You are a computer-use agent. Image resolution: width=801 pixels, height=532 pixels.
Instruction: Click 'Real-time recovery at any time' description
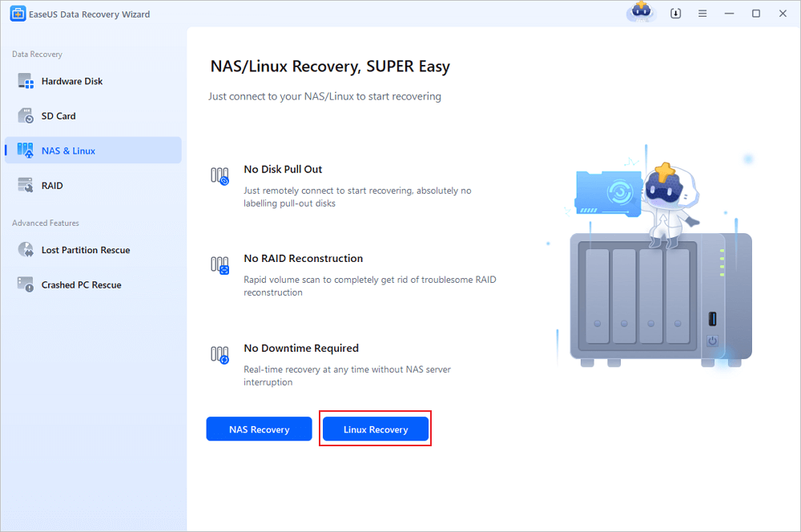[348, 376]
